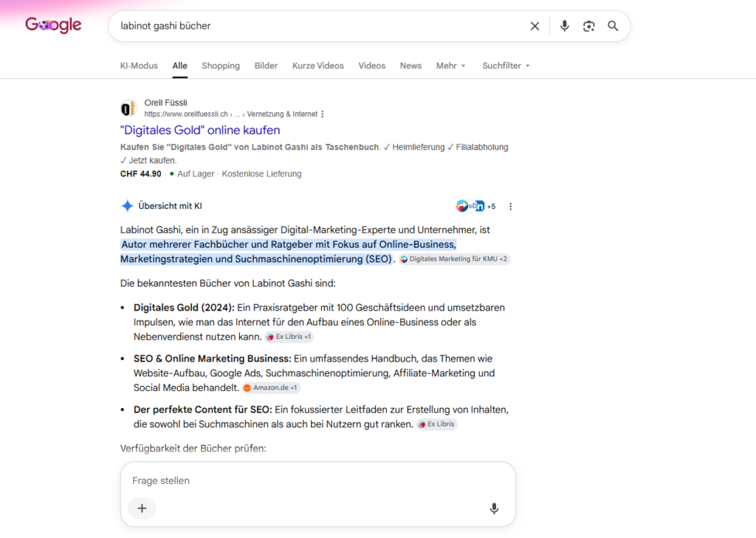This screenshot has height=538, width=756.
Task: Clear the search query with the X icon
Action: tap(535, 26)
